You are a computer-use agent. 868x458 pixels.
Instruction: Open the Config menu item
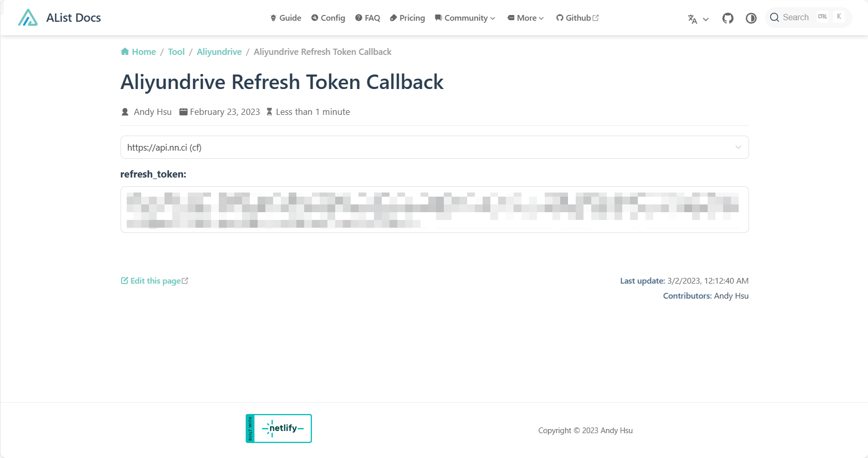tap(328, 18)
